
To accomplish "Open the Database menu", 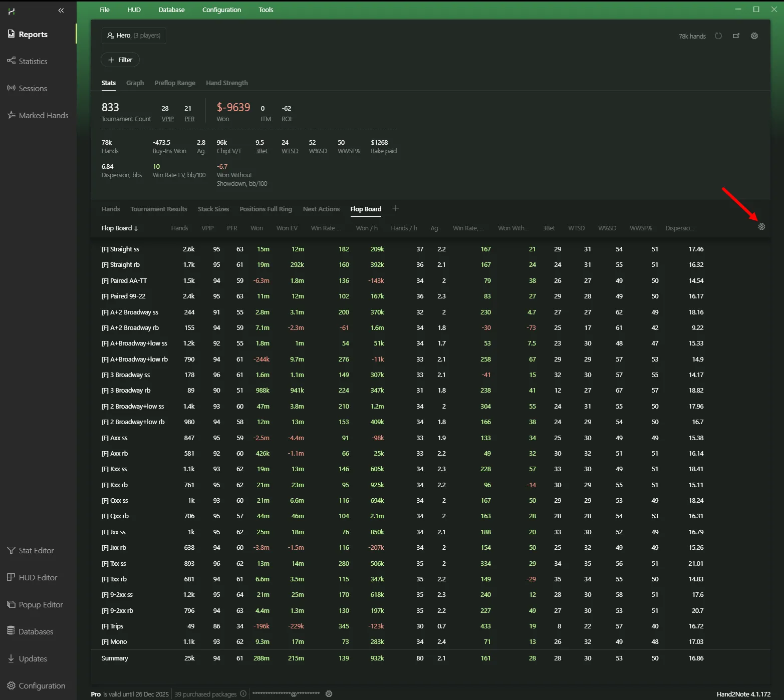I will point(171,10).
